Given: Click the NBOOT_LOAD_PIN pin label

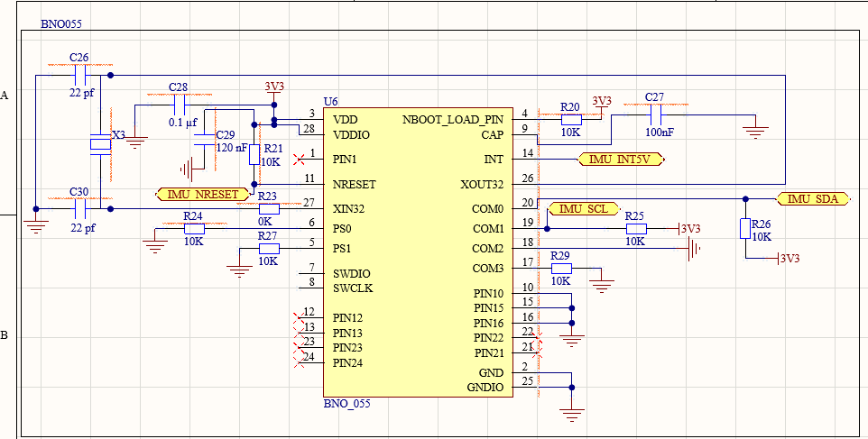Looking at the screenshot, I should (x=453, y=119).
